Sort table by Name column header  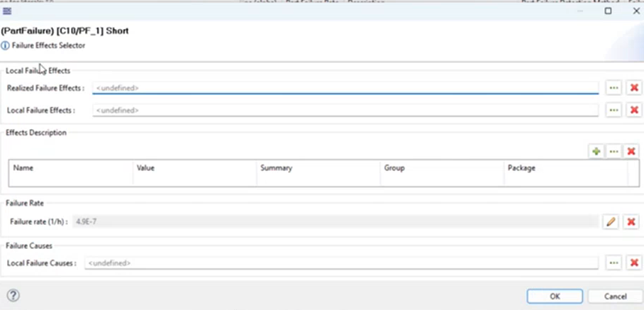(71, 168)
